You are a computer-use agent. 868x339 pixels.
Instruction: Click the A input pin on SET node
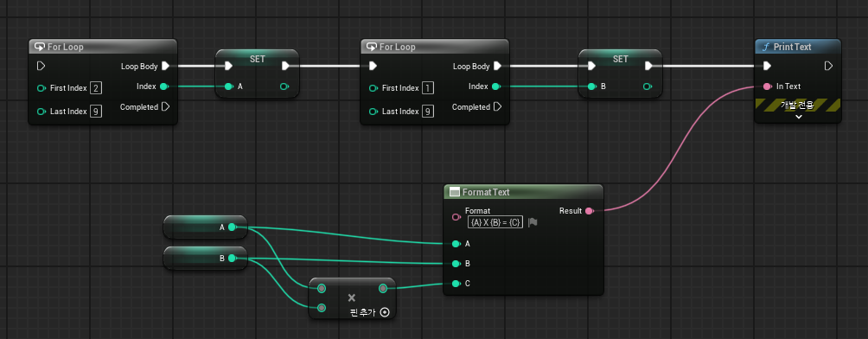tap(228, 86)
